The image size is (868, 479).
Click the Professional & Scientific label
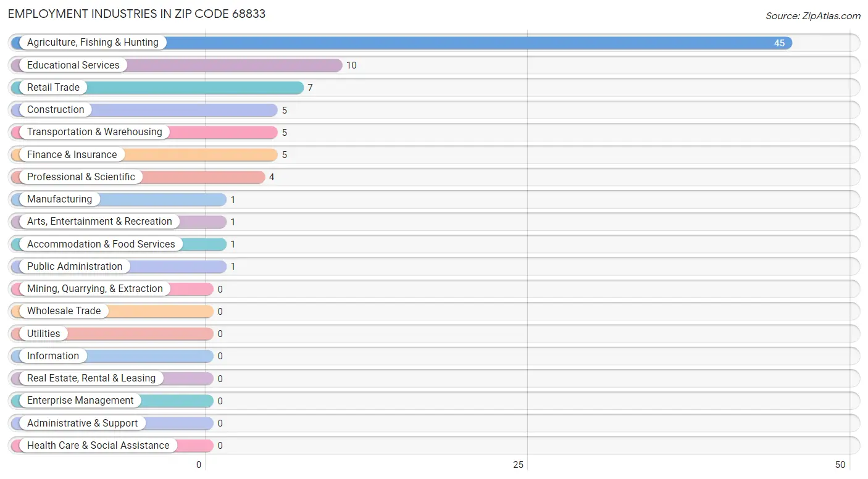[x=81, y=177]
